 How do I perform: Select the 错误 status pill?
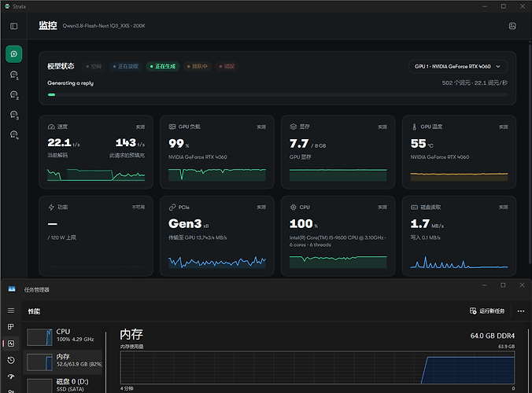pos(227,66)
